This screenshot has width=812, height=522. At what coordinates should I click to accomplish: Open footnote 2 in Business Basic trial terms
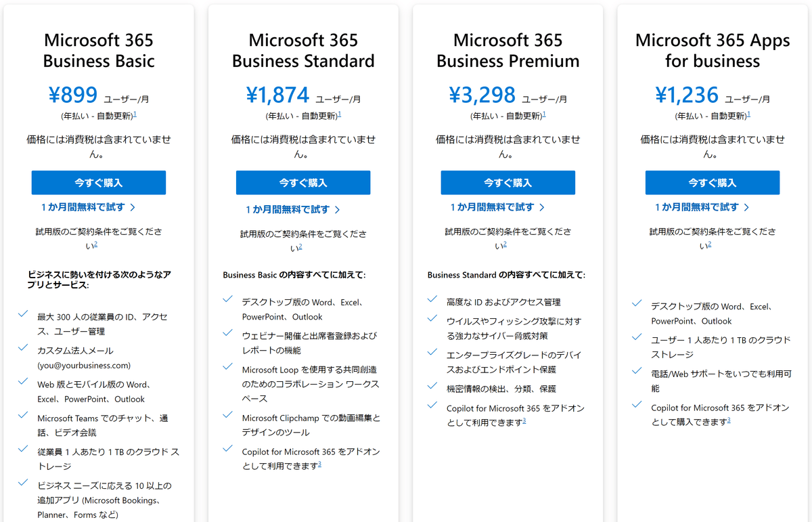point(96,244)
